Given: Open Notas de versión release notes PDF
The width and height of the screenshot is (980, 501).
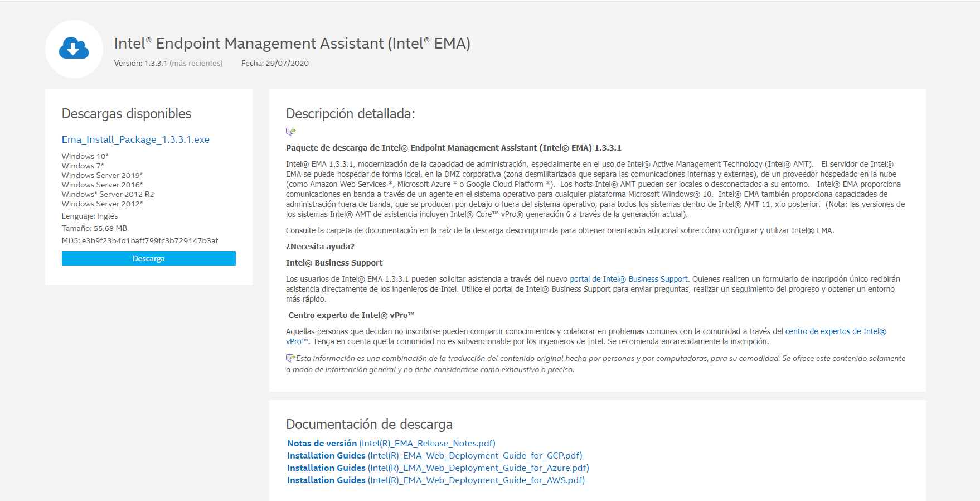Looking at the screenshot, I should pyautogui.click(x=391, y=444).
